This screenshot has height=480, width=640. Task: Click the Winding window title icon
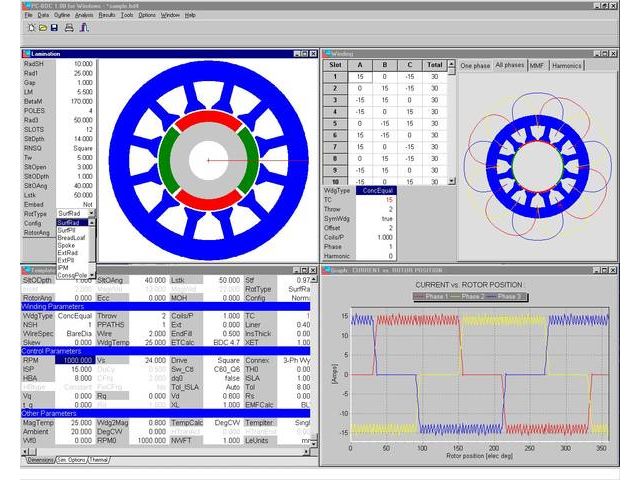tap(326, 53)
